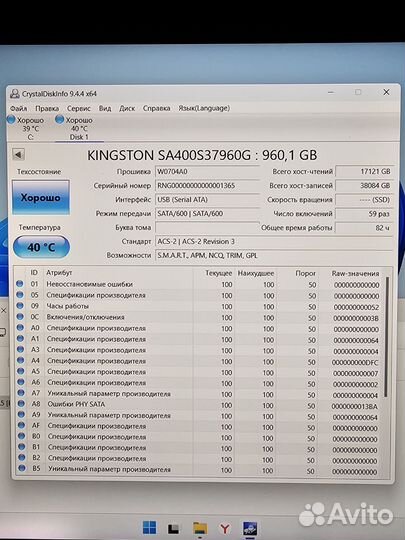The height and width of the screenshot is (540, 405).
Task: Click the status dot for attribute A7
Action: pos(21,393)
